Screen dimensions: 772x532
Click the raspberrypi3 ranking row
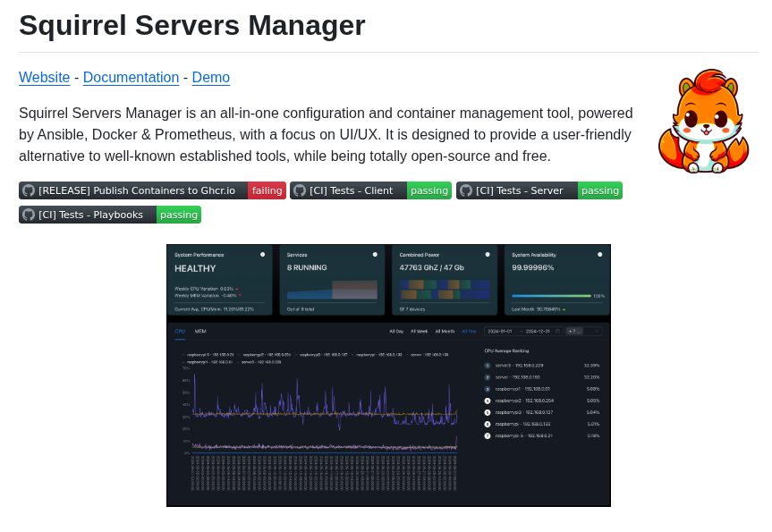542,412
